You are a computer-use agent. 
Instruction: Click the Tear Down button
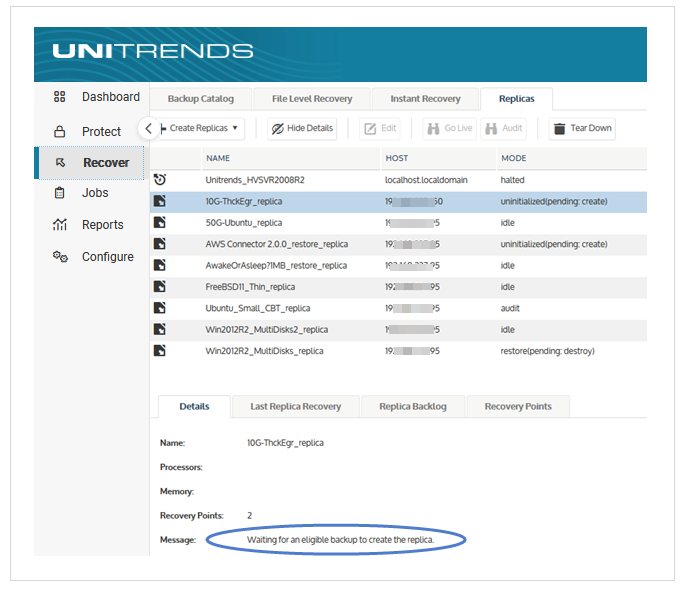tap(582, 129)
